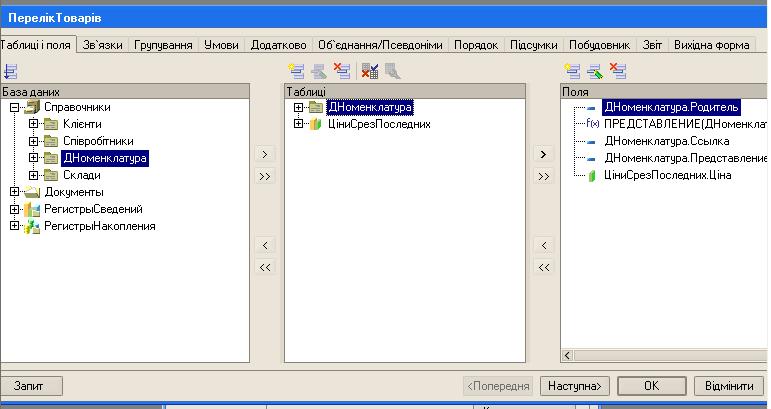Expand the Склади node
Image resolution: width=771 pixels, height=409 pixels.
(x=33, y=175)
